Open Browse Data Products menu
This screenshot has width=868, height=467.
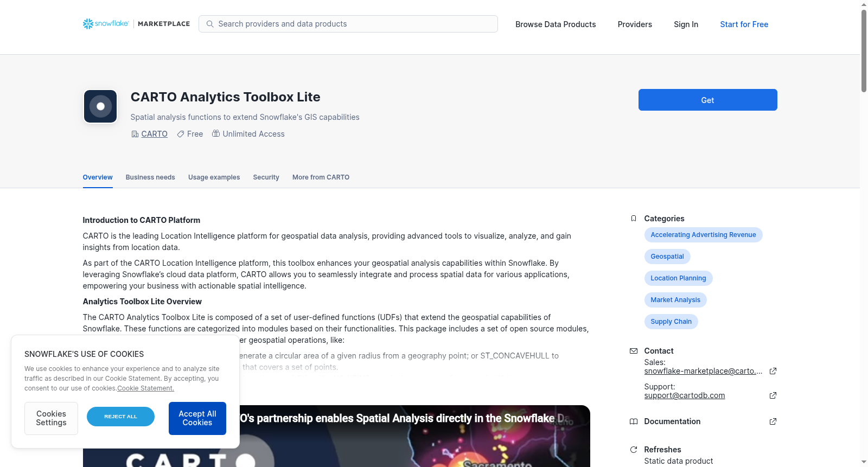556,24
